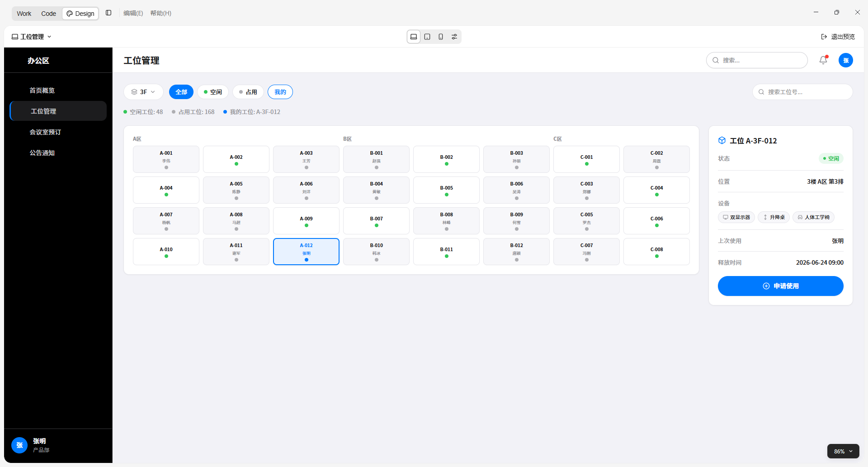Select the Design mode tab
868x467 pixels.
pos(80,14)
